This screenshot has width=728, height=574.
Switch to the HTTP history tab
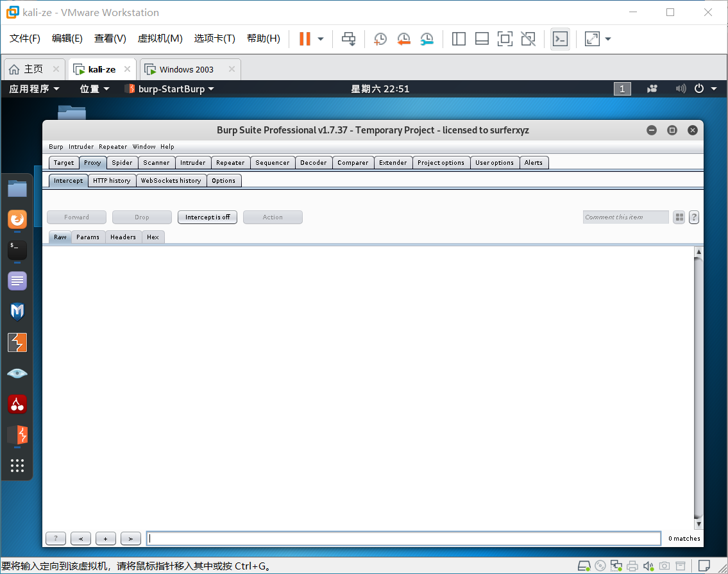coord(112,180)
